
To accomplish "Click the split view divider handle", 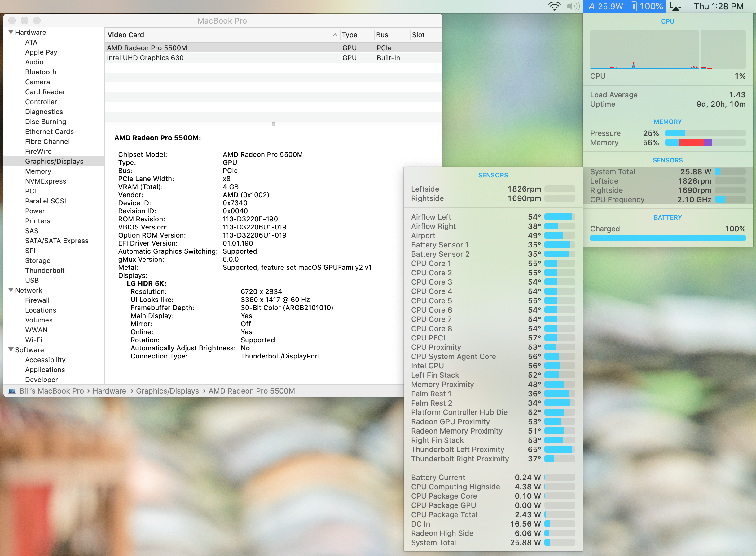I will click(273, 124).
